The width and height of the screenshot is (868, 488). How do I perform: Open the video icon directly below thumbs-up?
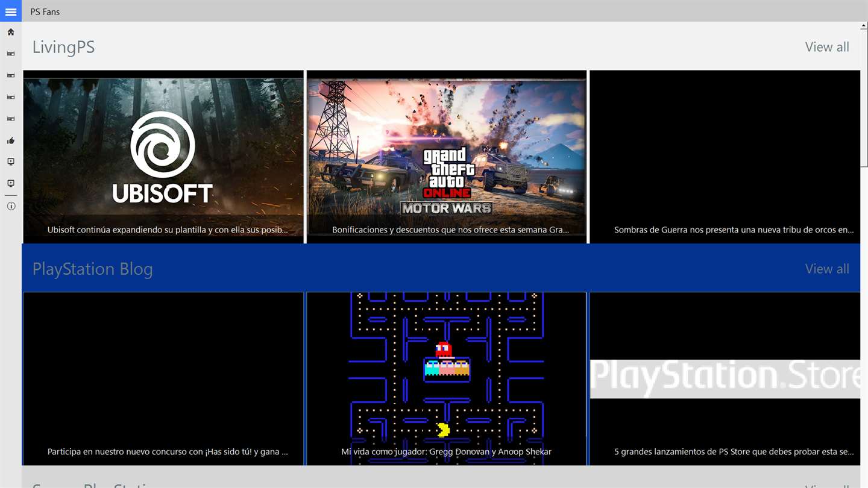point(11,161)
